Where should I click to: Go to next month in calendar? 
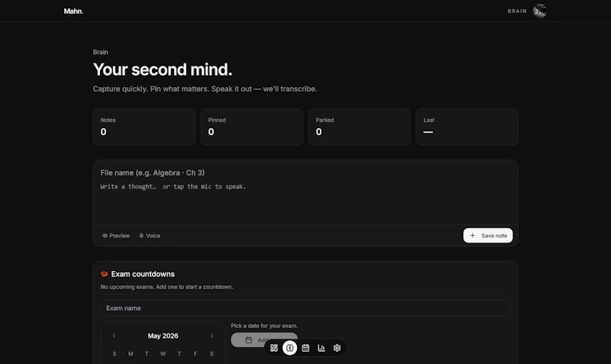click(x=212, y=336)
